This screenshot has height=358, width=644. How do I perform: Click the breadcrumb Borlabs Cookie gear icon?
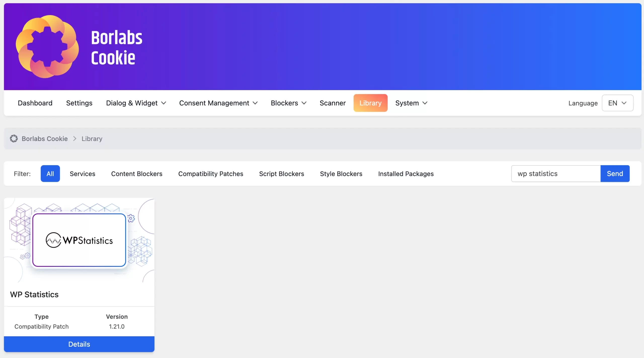[14, 138]
